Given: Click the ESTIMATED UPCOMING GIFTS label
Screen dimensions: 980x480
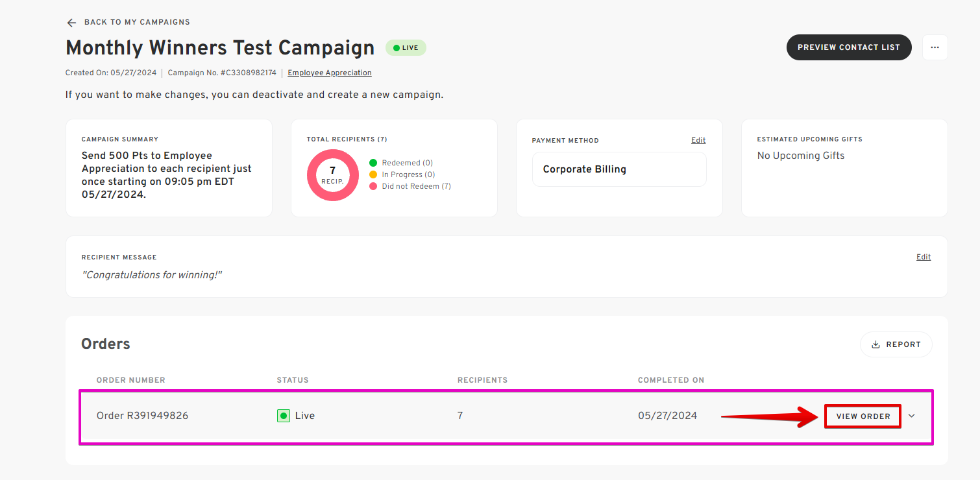Looking at the screenshot, I should point(810,139).
